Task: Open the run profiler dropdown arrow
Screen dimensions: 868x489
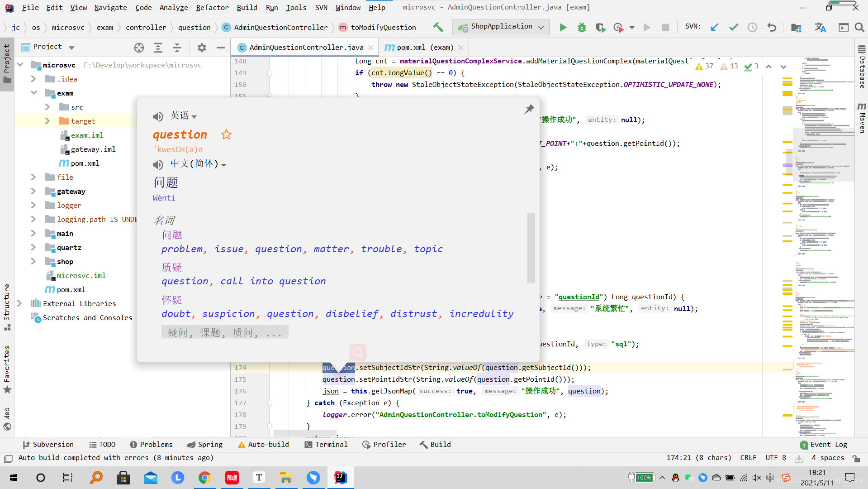Action: [x=632, y=28]
